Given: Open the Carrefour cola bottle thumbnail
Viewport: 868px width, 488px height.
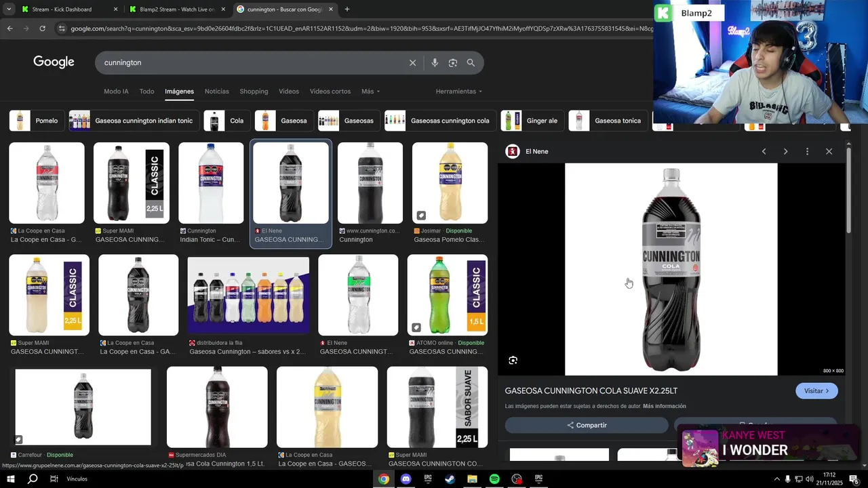Looking at the screenshot, I should coord(83,407).
